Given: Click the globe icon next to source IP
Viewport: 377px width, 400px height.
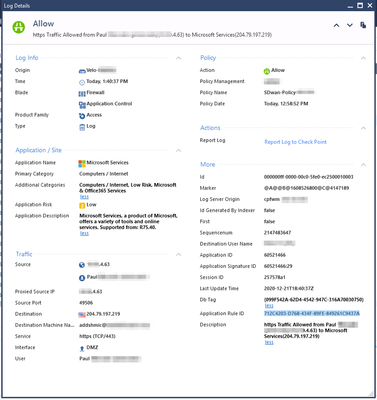Looking at the screenshot, I should coord(82,265).
